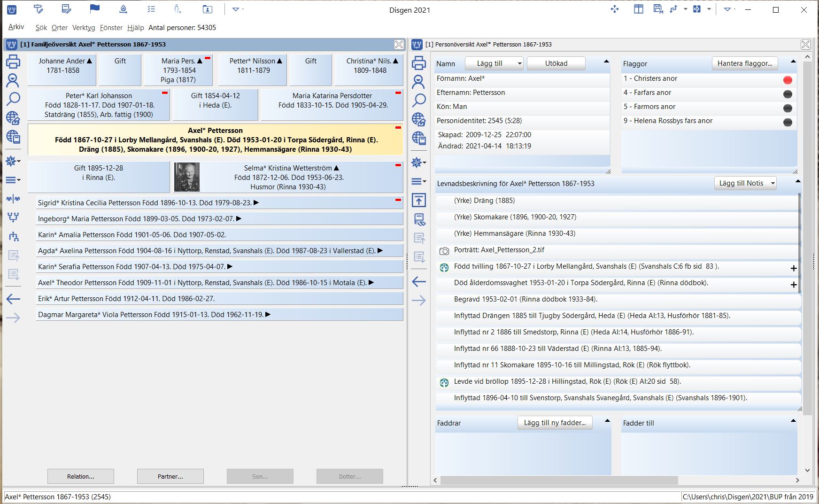Click the Relation... button

click(x=81, y=476)
